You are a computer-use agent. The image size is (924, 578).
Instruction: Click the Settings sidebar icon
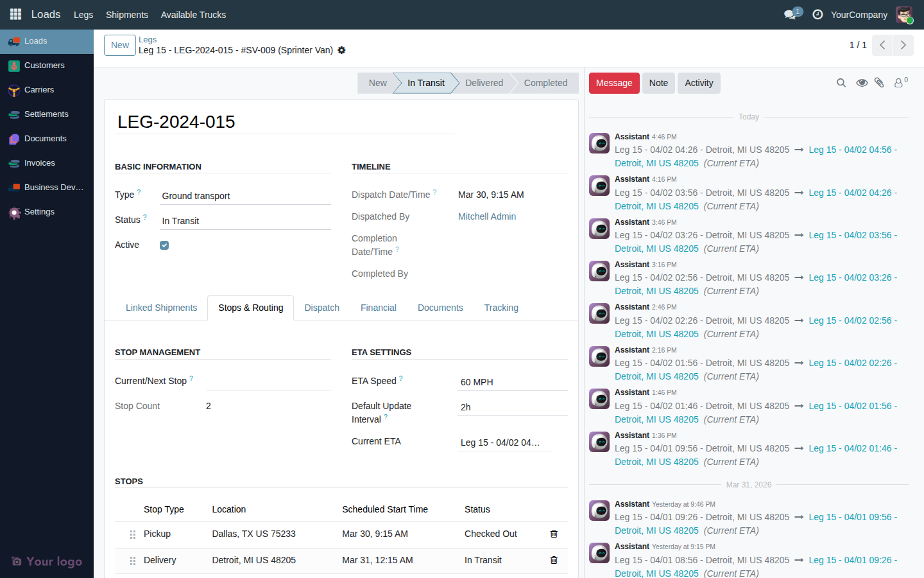pos(14,212)
